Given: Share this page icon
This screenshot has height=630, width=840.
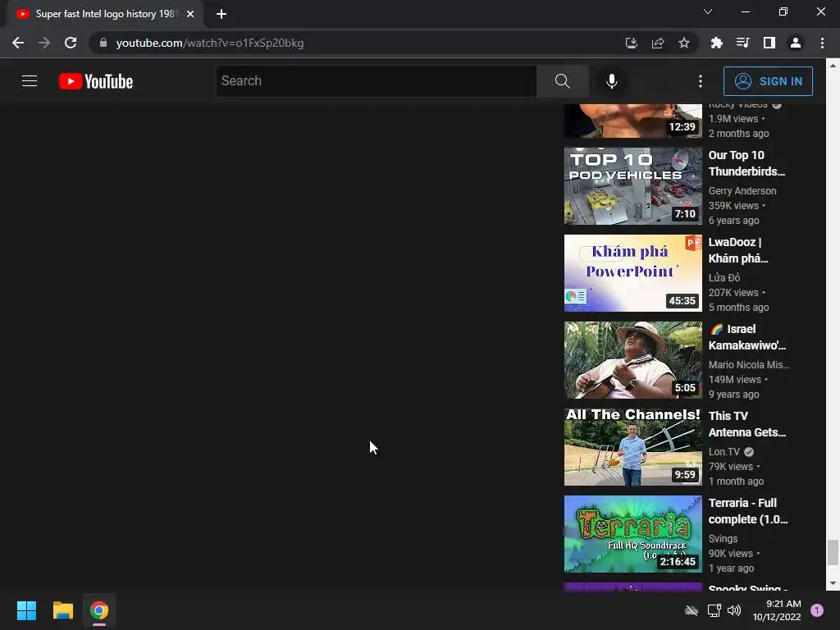Looking at the screenshot, I should click(658, 43).
